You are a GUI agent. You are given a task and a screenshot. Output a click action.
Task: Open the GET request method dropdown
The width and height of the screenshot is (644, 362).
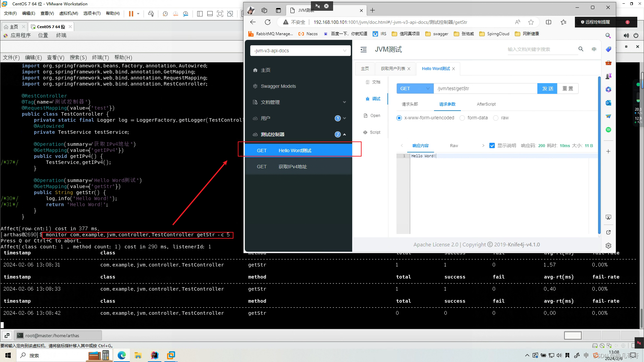[415, 88]
